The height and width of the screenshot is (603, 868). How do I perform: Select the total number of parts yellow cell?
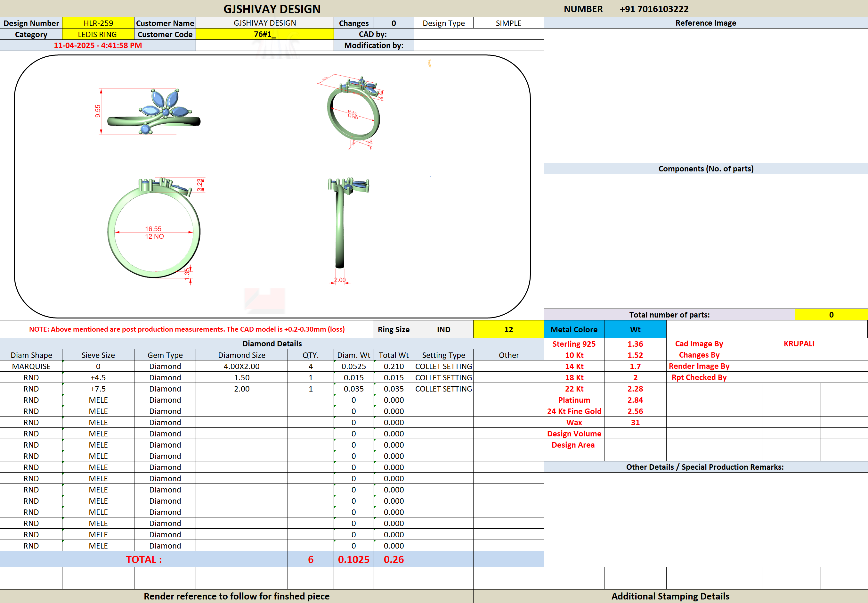tap(831, 315)
